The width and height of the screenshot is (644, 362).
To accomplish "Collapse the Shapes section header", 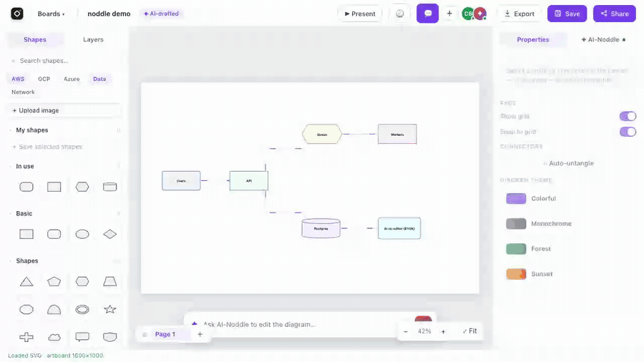I will (27, 260).
